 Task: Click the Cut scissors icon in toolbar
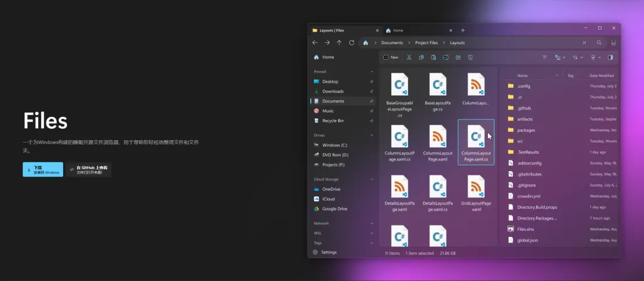[409, 57]
